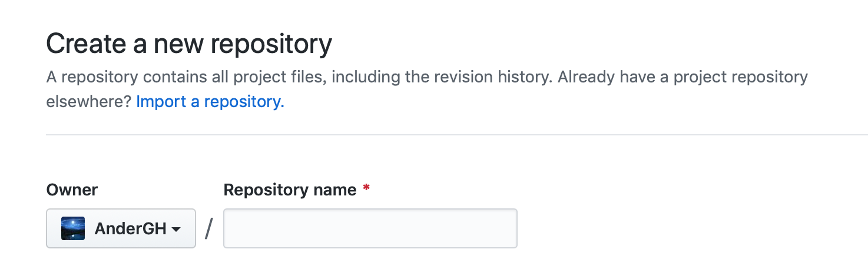Click the left edge of the Repository name box
The width and height of the screenshot is (868, 259).
(226, 228)
